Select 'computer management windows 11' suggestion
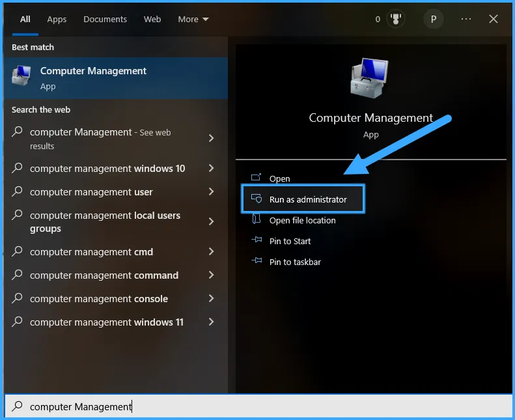Screen dimensions: 515x420 pyautogui.click(x=116, y=322)
